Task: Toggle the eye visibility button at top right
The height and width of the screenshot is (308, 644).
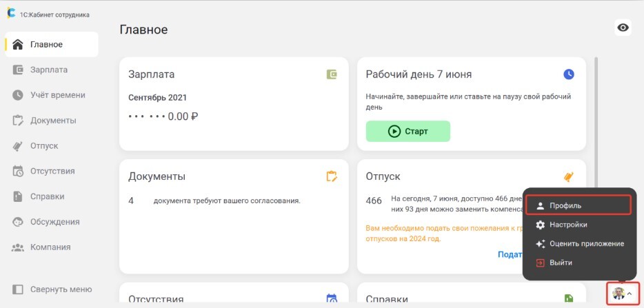Action: [x=623, y=28]
